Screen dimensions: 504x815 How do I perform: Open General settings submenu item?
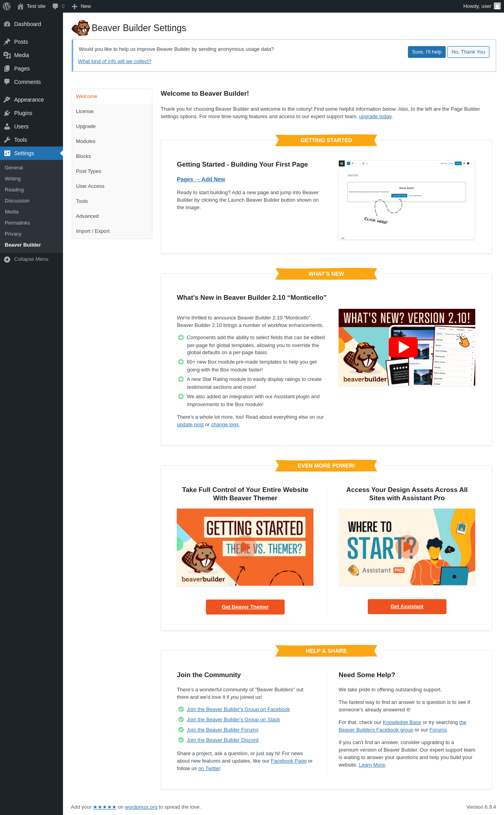[x=31, y=168]
